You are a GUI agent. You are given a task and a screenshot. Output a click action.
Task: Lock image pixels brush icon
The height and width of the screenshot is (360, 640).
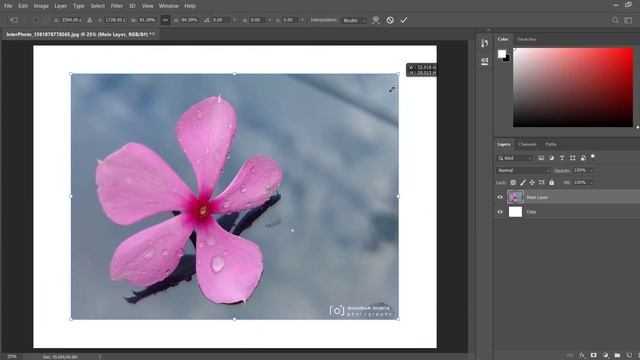point(523,182)
